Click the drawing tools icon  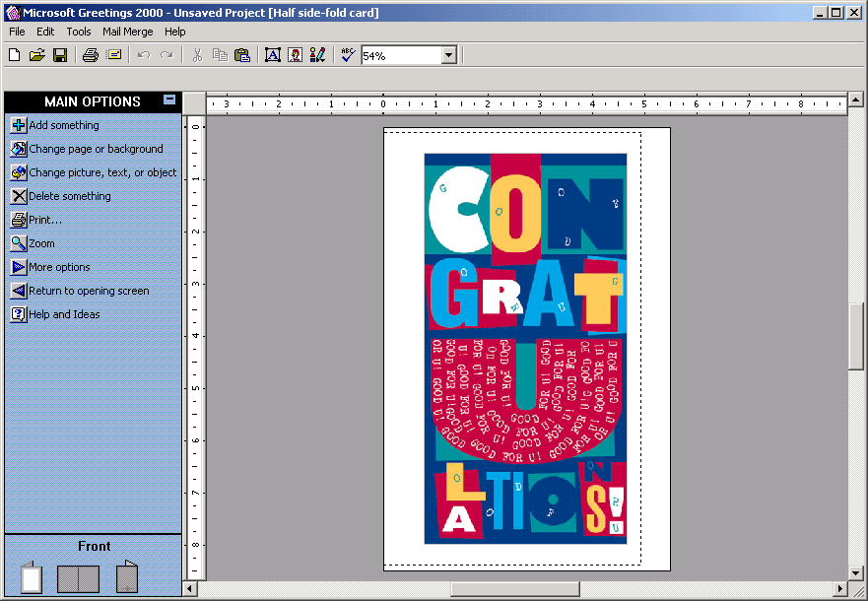(x=318, y=55)
